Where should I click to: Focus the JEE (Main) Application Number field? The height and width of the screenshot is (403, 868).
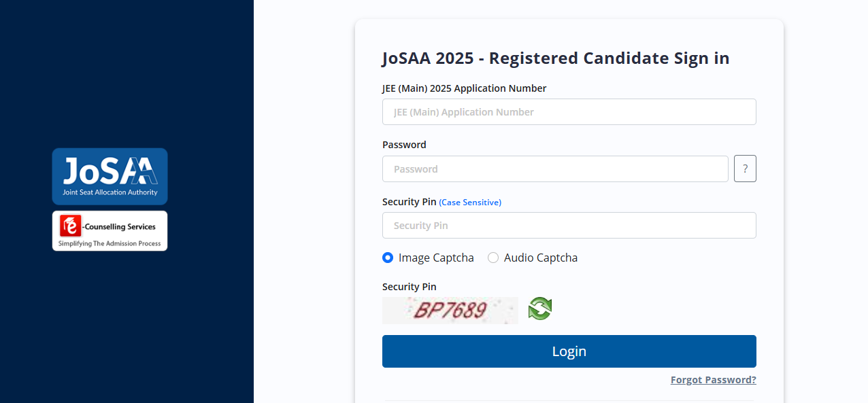point(569,112)
